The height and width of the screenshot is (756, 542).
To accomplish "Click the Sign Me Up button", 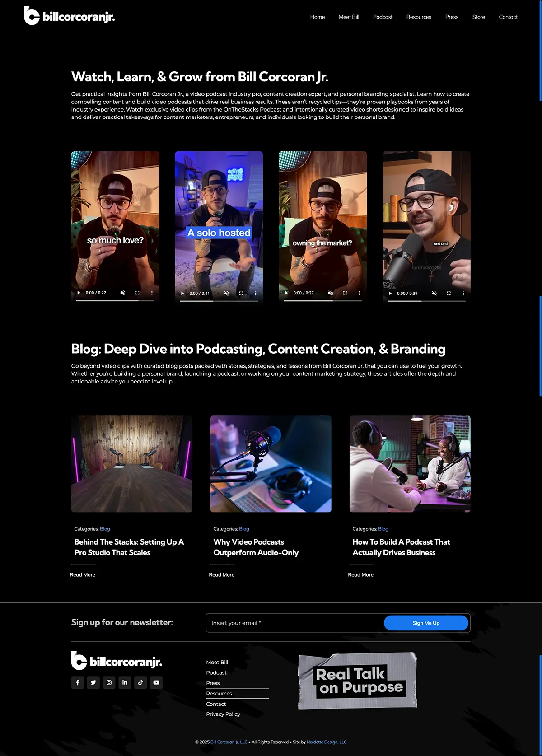I will tap(426, 623).
